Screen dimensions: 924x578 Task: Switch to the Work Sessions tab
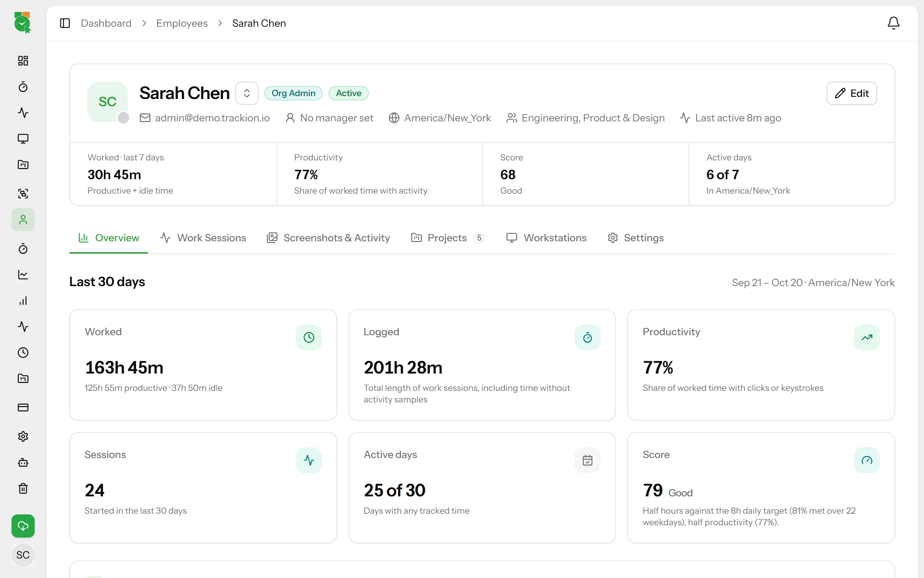[203, 238]
